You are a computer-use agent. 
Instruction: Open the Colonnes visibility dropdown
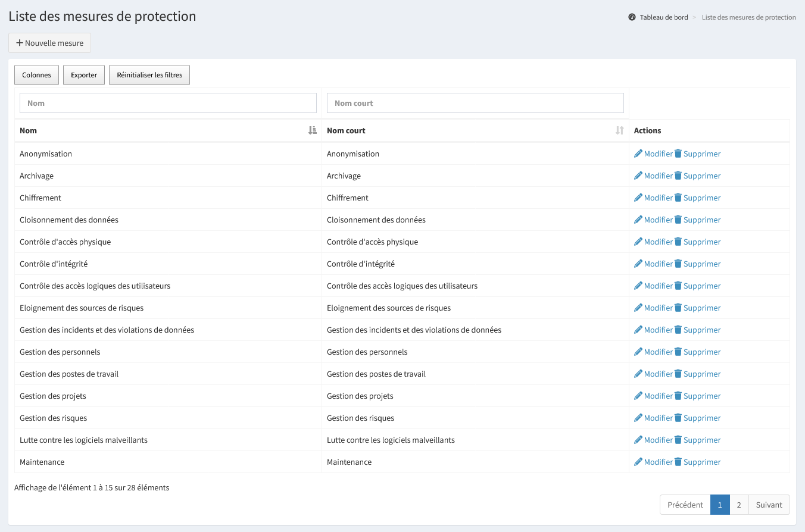[x=36, y=75]
